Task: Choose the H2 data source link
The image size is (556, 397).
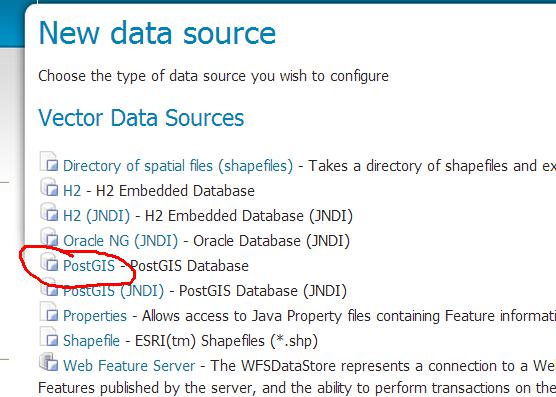Action: (72, 191)
